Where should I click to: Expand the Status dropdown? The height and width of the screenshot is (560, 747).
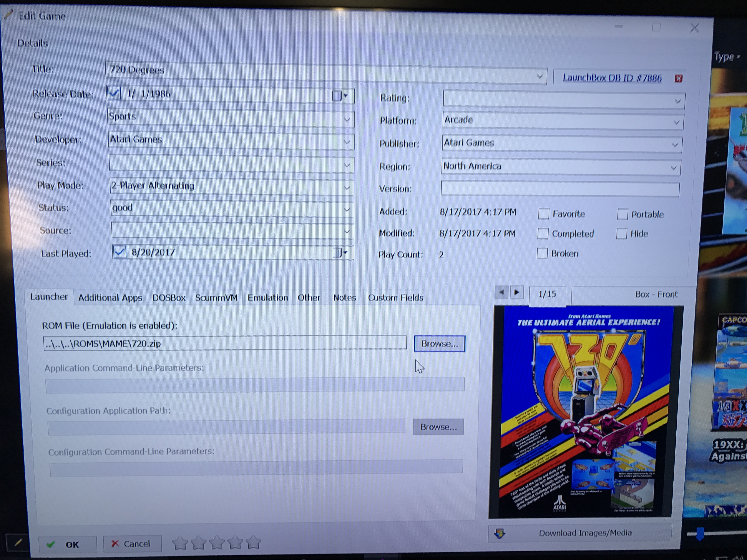point(347,210)
